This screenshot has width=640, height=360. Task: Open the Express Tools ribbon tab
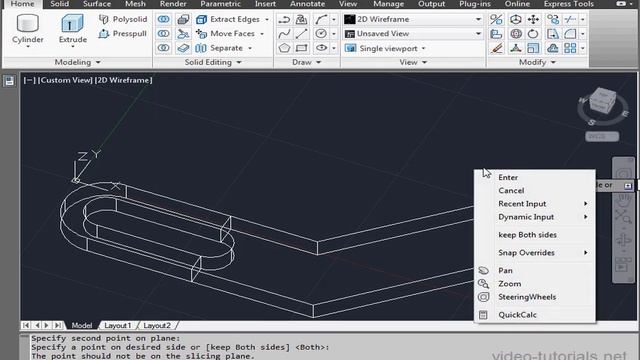[x=569, y=4]
